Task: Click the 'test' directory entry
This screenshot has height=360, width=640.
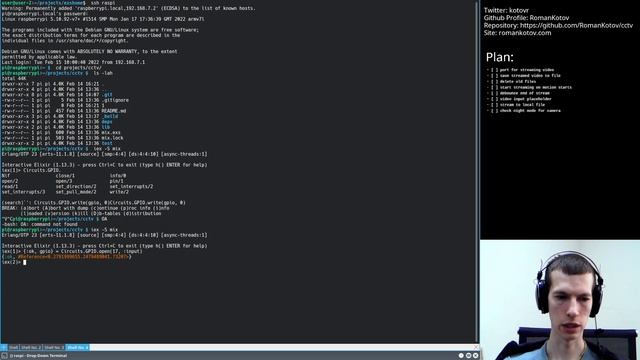Action: (107, 143)
